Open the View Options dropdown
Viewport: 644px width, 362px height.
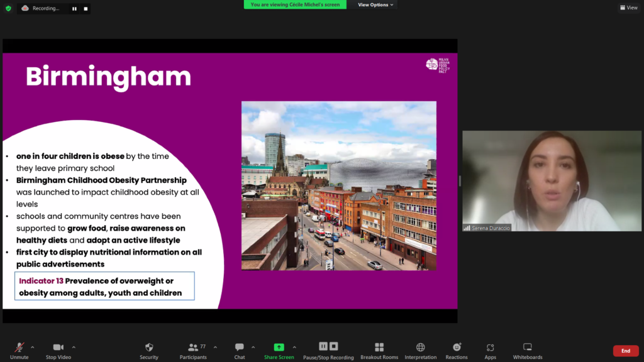(x=375, y=4)
